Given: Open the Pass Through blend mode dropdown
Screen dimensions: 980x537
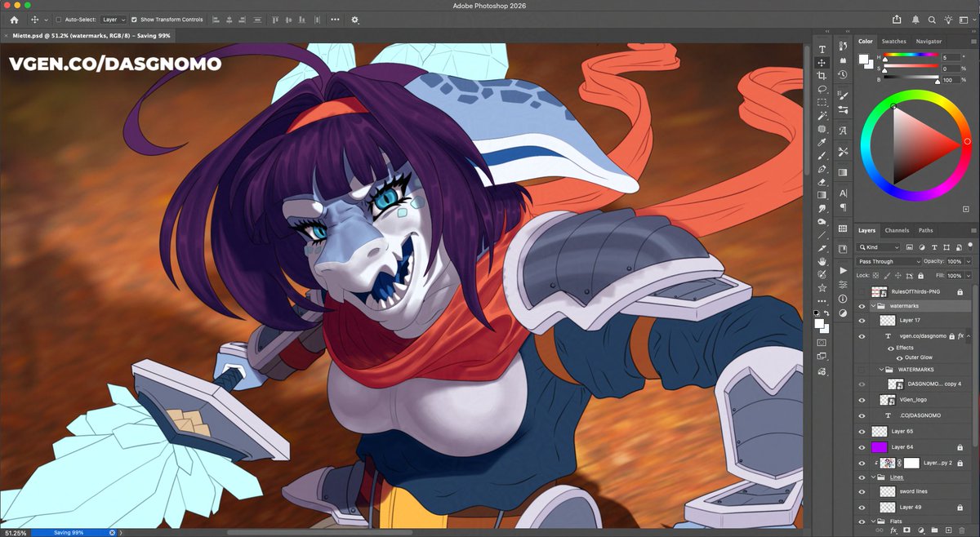Looking at the screenshot, I should (x=889, y=262).
